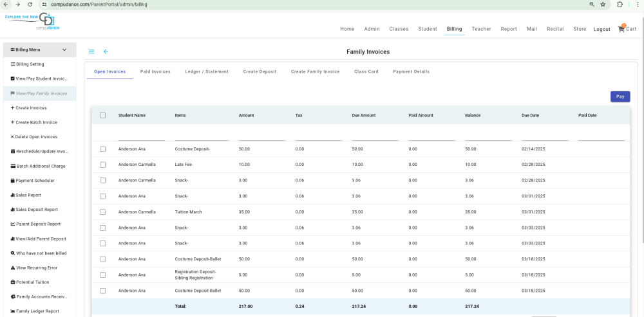Bookmark this page with the star icon
Viewport: 644px width, 317px height.
603,4
